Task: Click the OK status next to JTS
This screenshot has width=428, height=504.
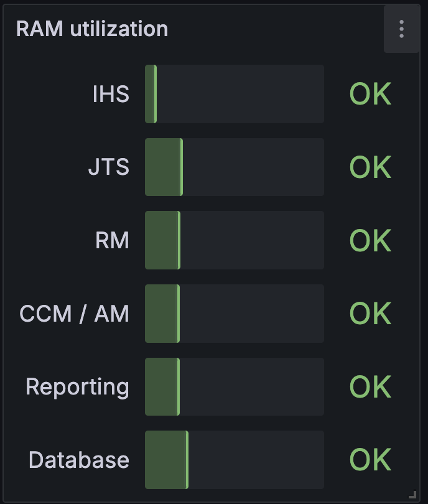Action: [x=370, y=167]
